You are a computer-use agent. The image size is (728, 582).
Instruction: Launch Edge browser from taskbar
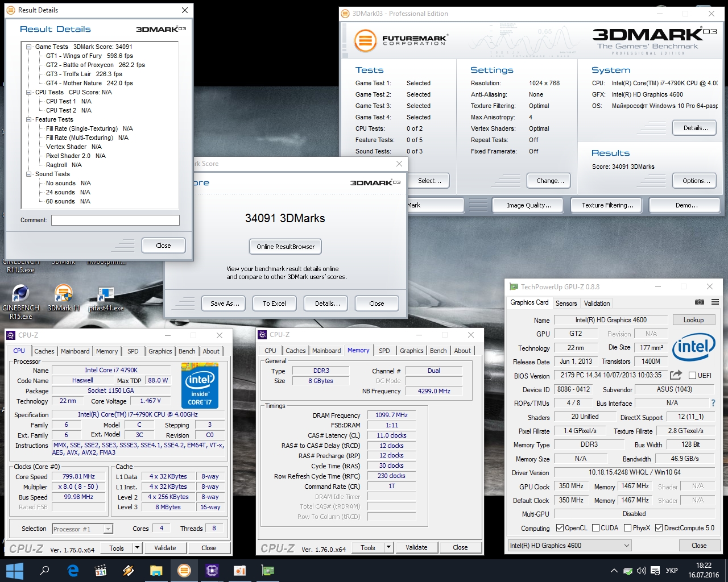[73, 571]
